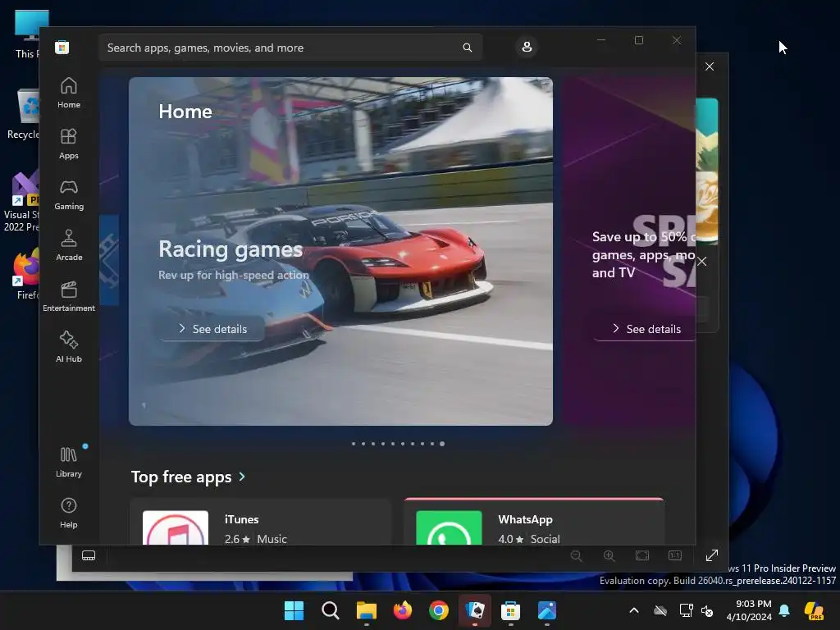Click the Store search input field
840x630 pixels.
tap(290, 48)
